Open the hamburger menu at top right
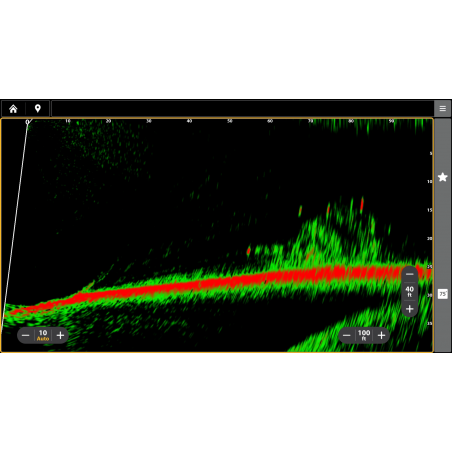 coord(443,109)
